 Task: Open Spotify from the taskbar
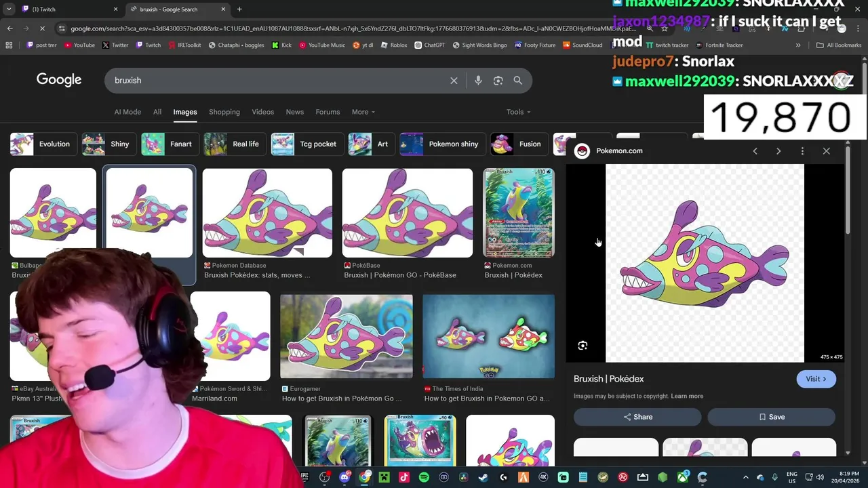[424, 477]
